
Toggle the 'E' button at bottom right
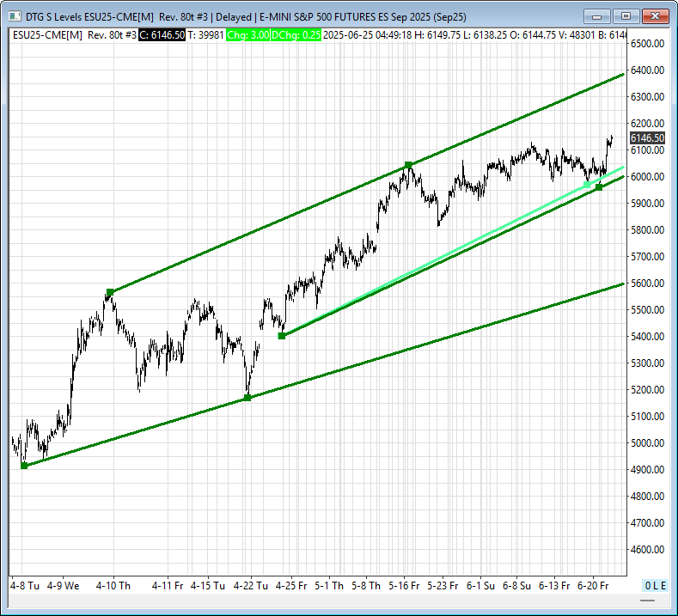[x=663, y=585]
